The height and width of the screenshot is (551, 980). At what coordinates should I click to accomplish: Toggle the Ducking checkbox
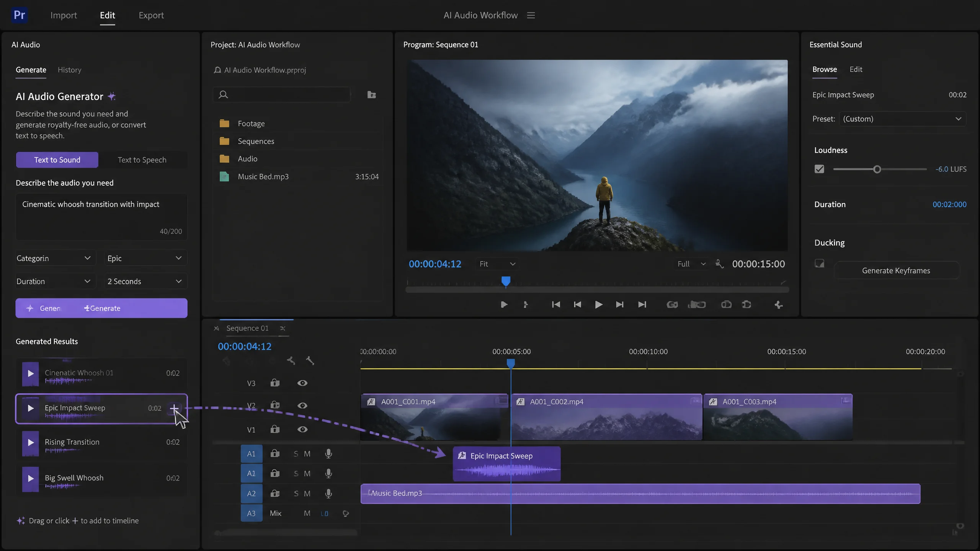pyautogui.click(x=819, y=263)
